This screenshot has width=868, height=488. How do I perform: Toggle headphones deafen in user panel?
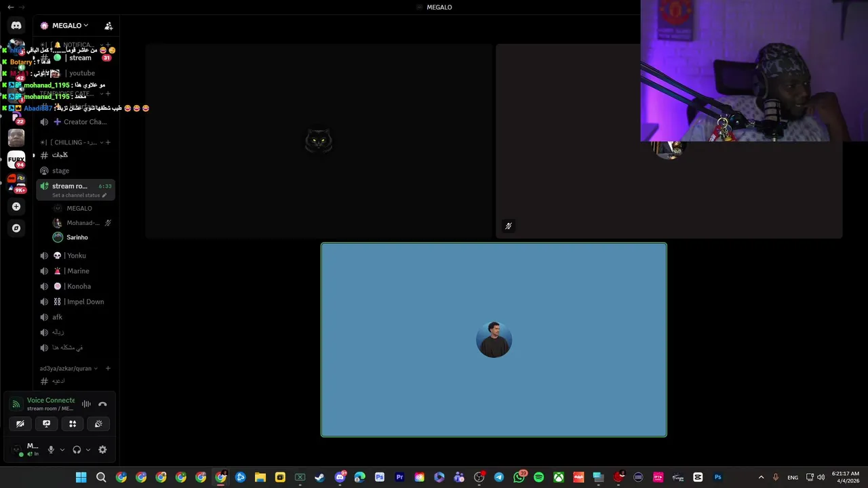click(77, 449)
